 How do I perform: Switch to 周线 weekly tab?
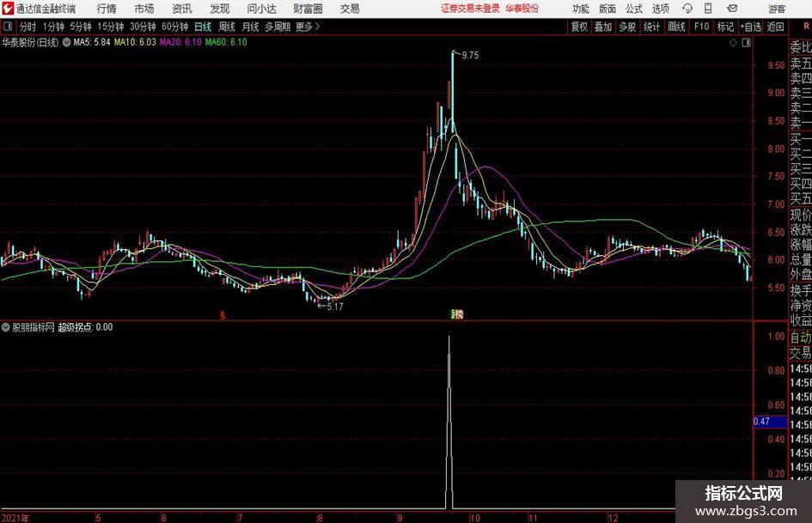point(227,27)
